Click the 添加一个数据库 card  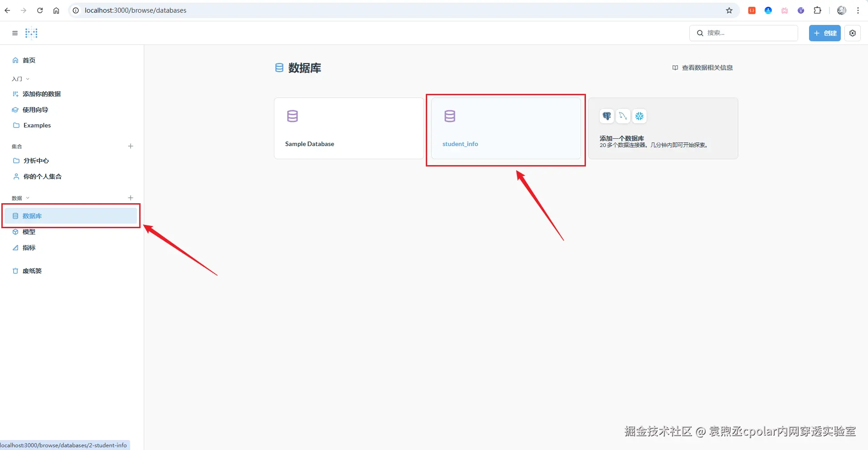point(663,128)
